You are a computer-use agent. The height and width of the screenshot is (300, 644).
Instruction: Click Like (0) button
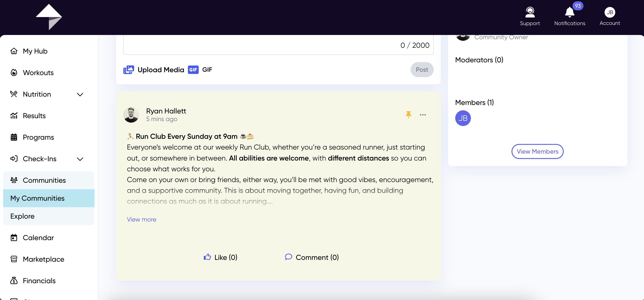220,257
